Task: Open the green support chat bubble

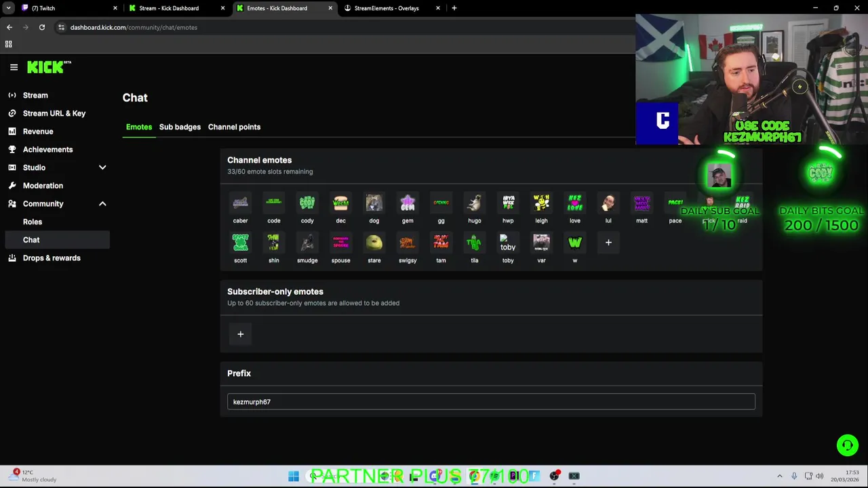Action: 847,445
